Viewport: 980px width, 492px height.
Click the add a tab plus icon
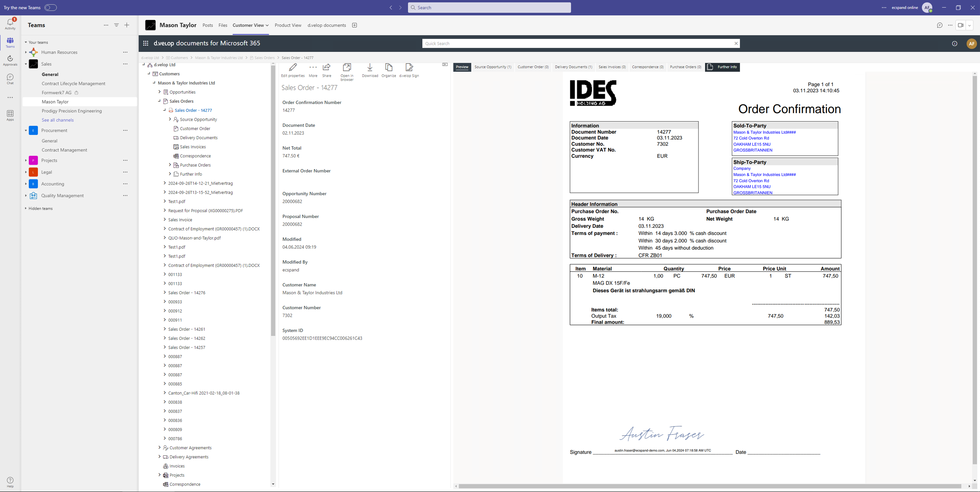pos(354,25)
